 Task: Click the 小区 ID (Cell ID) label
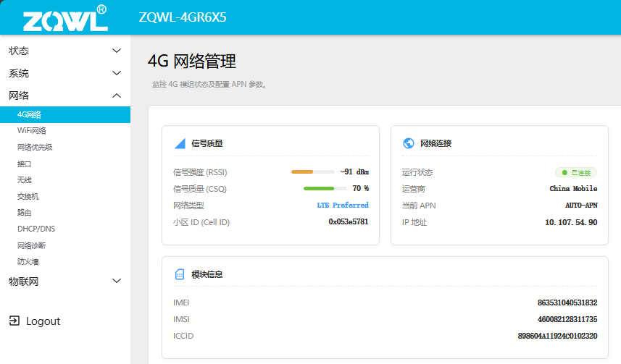pos(201,222)
